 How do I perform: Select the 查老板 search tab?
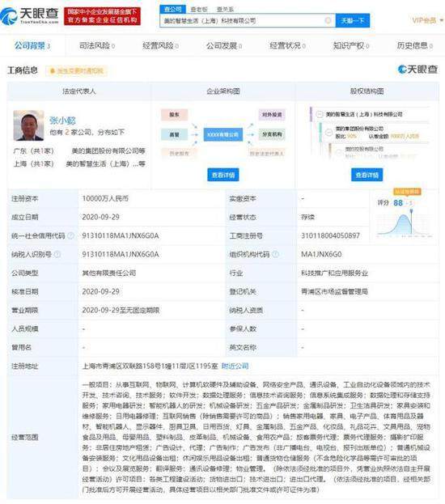199,10
